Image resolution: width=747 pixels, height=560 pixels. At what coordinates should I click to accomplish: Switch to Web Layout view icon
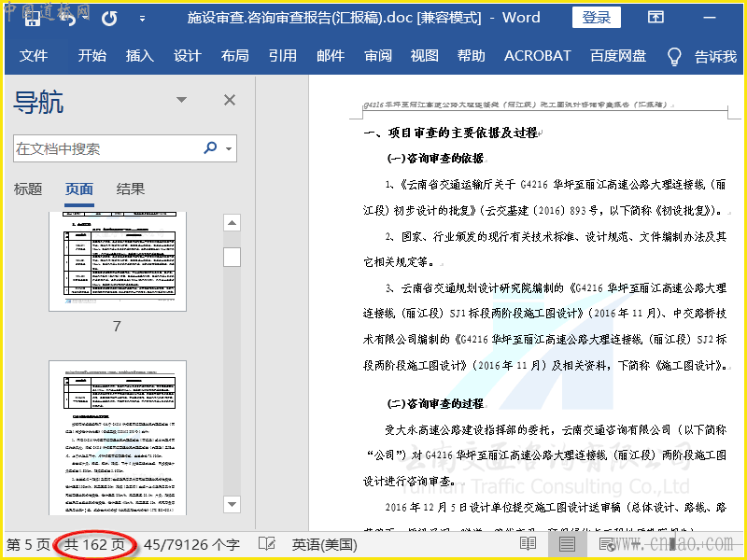[x=606, y=544]
